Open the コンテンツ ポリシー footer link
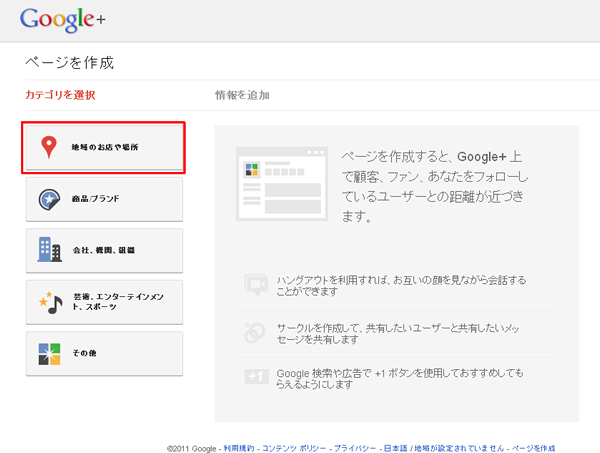600x453 pixels. point(294,448)
